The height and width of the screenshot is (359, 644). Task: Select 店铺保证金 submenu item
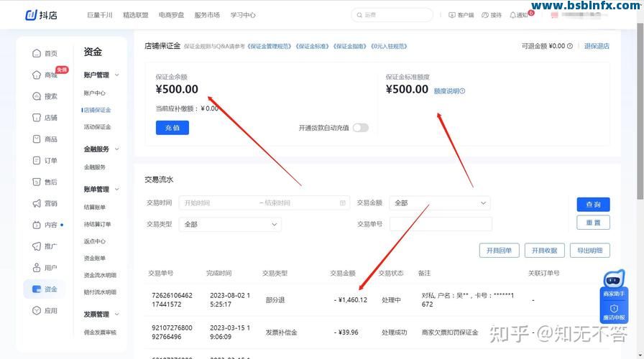pos(97,110)
